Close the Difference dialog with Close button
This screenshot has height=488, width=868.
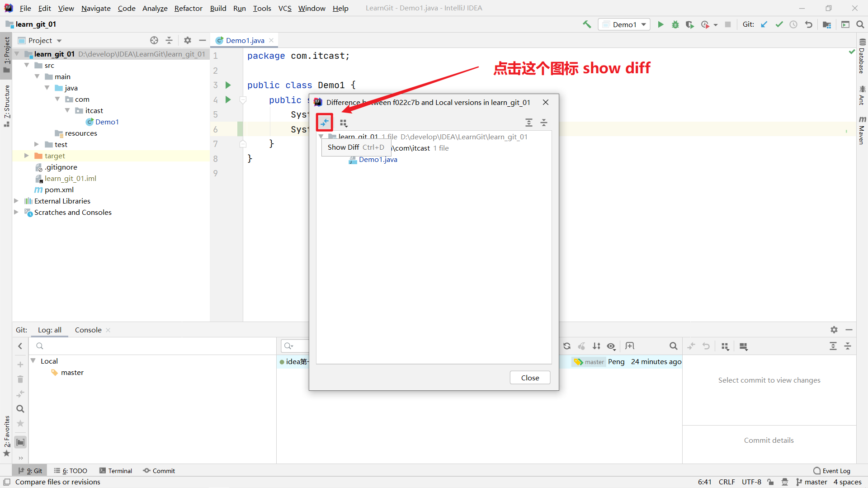click(530, 378)
